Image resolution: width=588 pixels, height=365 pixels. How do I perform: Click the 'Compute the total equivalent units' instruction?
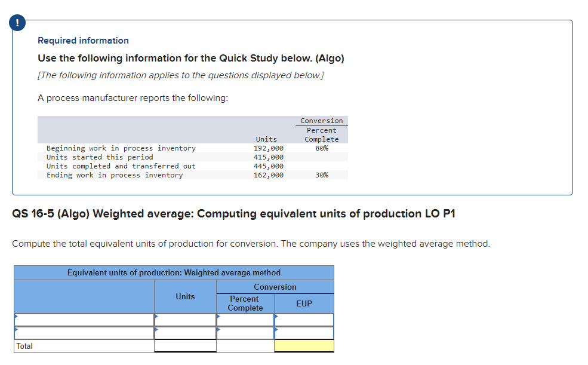click(x=251, y=244)
